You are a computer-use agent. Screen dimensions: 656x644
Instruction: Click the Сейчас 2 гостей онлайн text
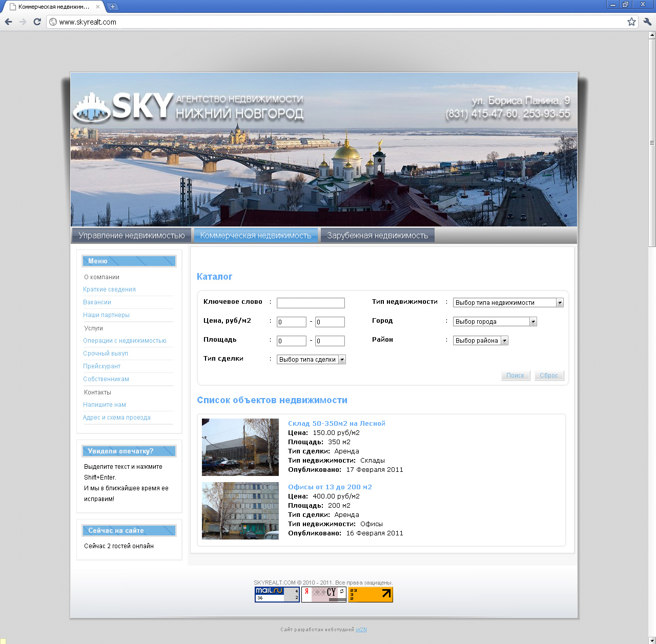tap(119, 546)
